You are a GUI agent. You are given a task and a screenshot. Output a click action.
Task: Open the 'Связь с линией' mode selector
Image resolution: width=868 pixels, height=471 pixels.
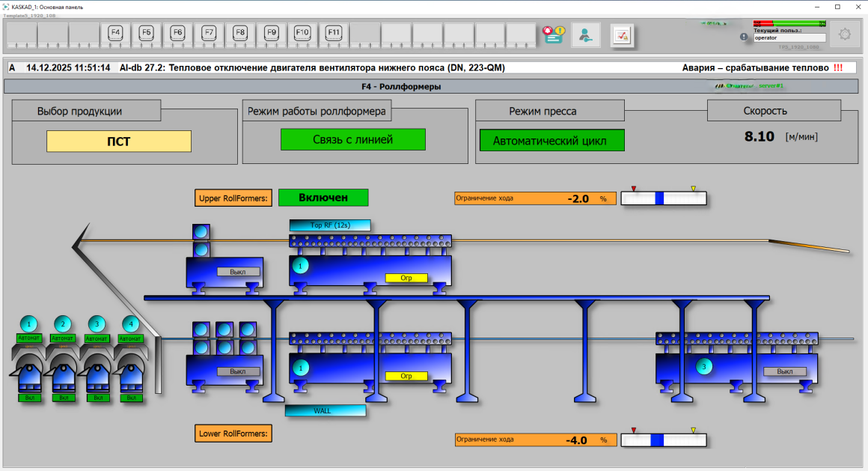[x=352, y=139]
